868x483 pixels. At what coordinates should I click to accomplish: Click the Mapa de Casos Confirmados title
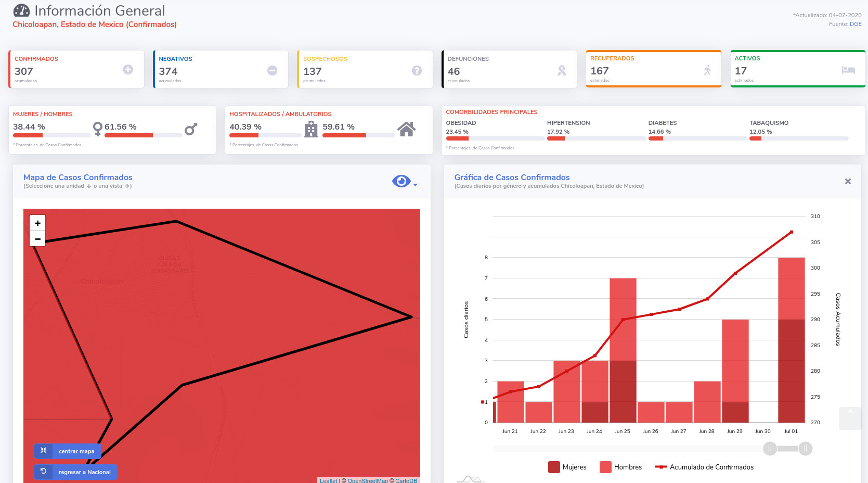(78, 177)
